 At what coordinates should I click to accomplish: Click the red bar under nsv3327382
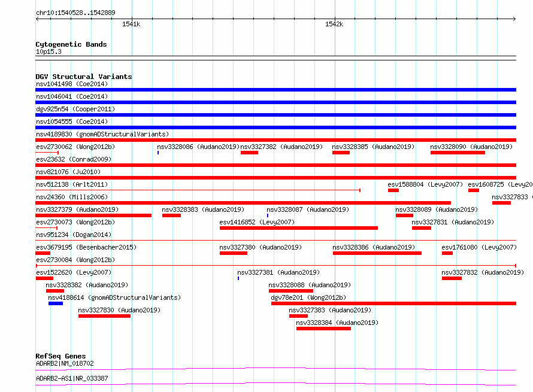250,153
